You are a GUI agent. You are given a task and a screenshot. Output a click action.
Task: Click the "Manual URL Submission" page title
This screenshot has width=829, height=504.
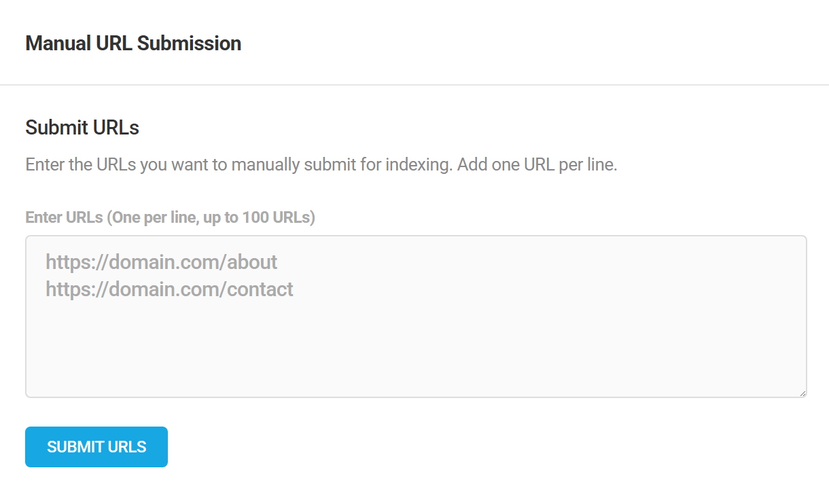(133, 43)
